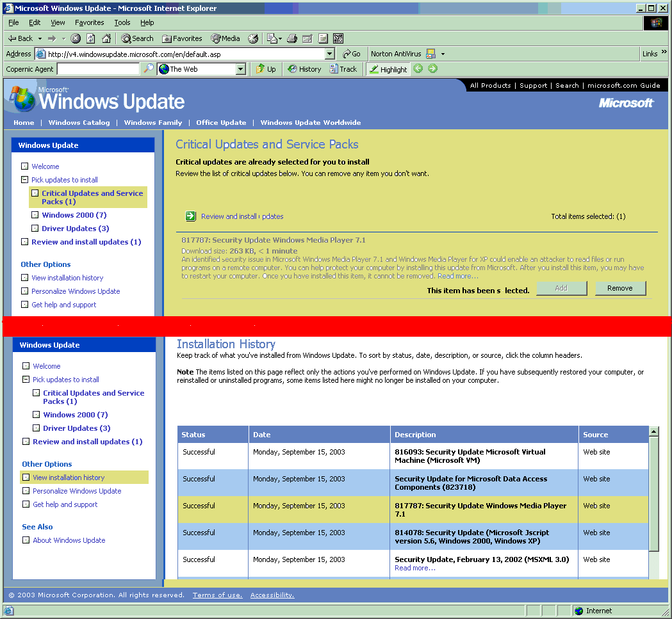Open the Search panel in Internet Explorer
Viewport: 672px width, 619px height.
pyautogui.click(x=136, y=38)
